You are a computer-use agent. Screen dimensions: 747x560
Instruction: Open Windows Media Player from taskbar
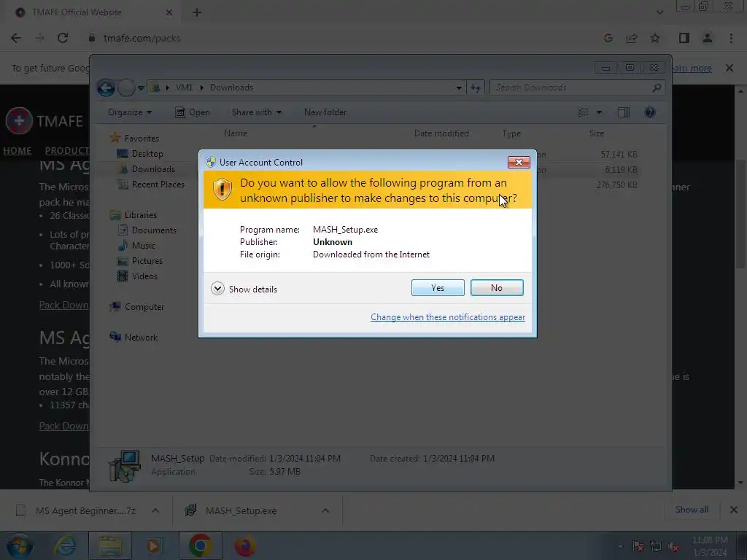(153, 545)
